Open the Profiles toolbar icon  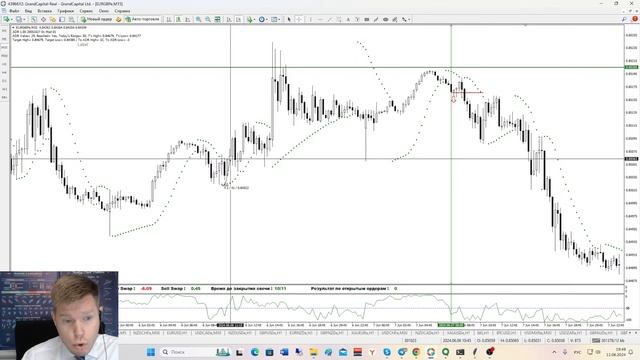19,19
